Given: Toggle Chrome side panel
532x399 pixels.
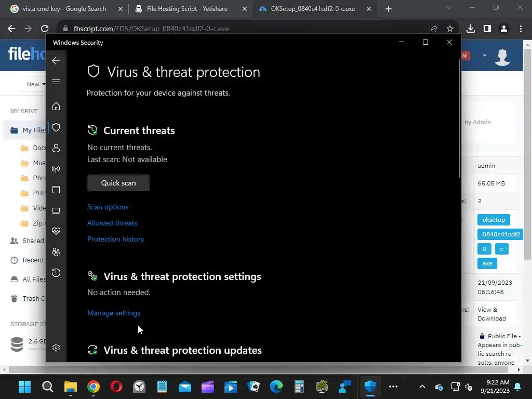Looking at the screenshot, I should (487, 29).
